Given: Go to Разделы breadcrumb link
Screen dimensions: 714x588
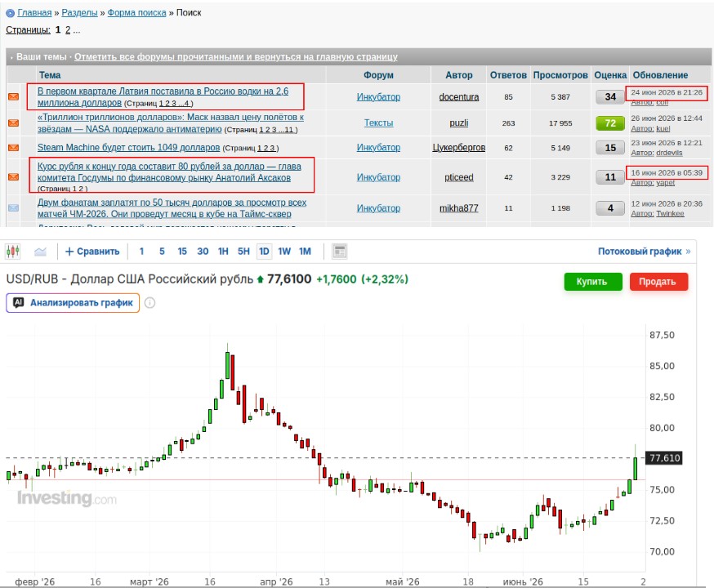Looking at the screenshot, I should (x=80, y=13).
